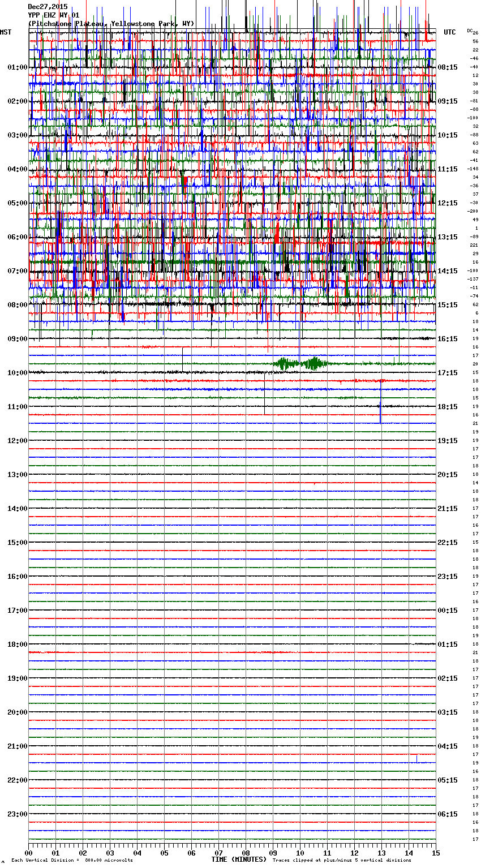481x868 pixels.
Task: Select the 22:00 MST row label
Action: [17, 780]
